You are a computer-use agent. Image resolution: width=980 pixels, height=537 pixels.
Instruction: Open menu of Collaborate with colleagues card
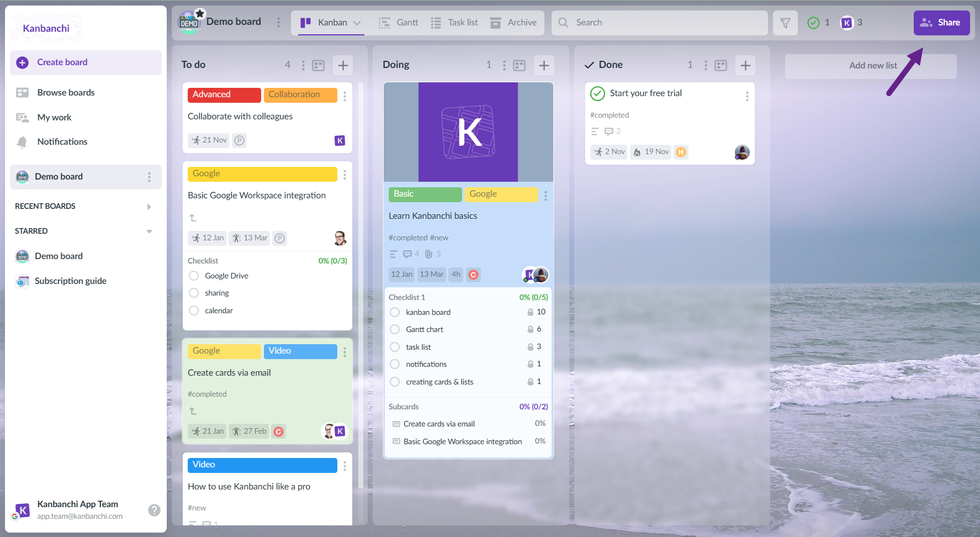click(x=345, y=96)
